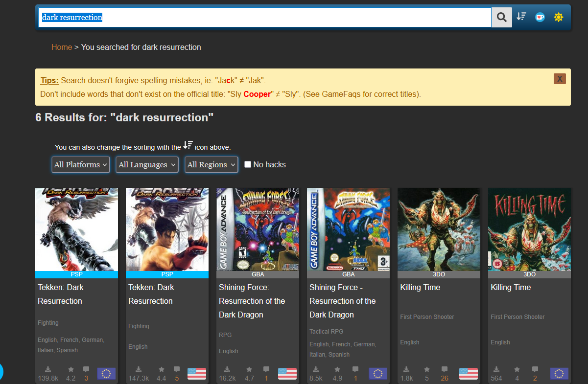Open Tekken: Dark Resurrection title with five languages

pyautogui.click(x=61, y=294)
